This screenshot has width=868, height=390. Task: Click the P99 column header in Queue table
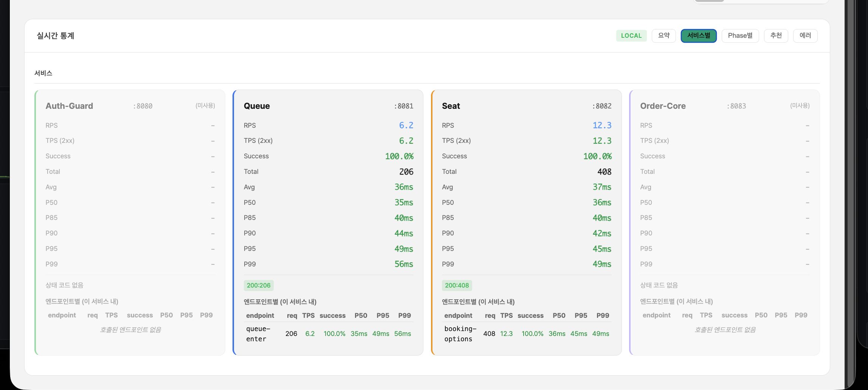click(404, 316)
